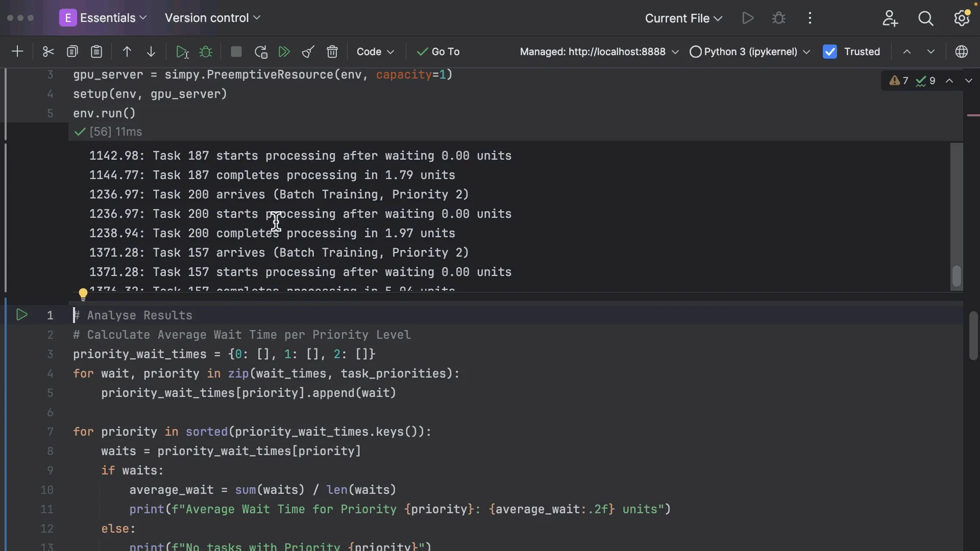Paste cell clipboard icon
The height and width of the screenshot is (551, 980).
click(96, 52)
